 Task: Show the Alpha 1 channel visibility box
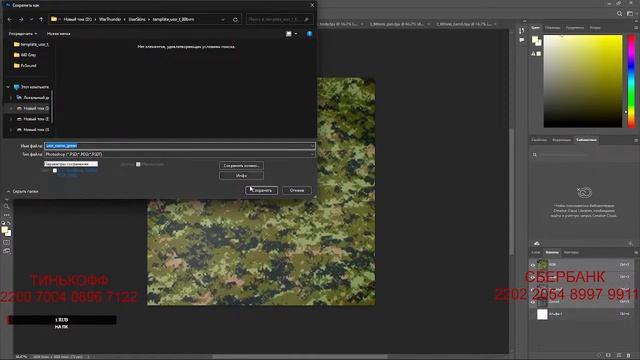click(x=533, y=314)
